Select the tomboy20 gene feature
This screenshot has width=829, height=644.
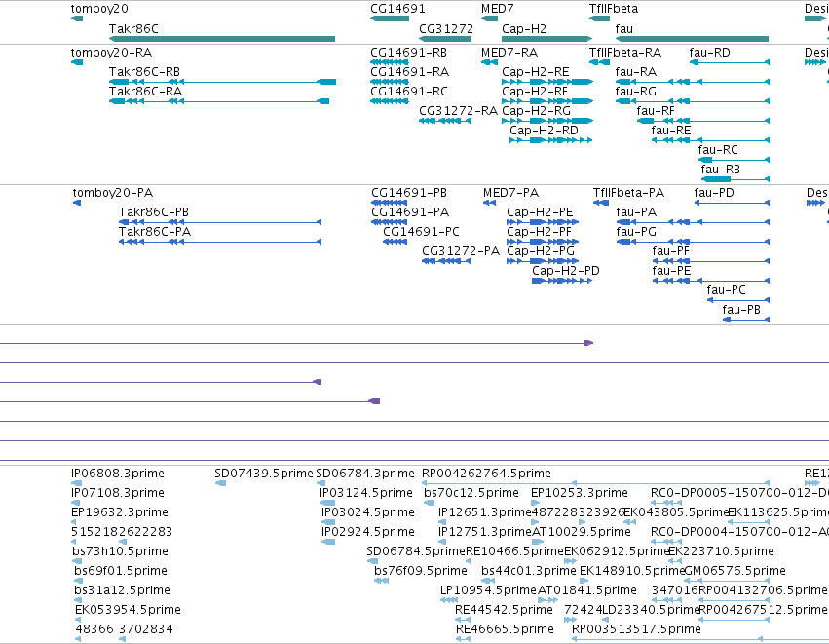click(x=77, y=19)
